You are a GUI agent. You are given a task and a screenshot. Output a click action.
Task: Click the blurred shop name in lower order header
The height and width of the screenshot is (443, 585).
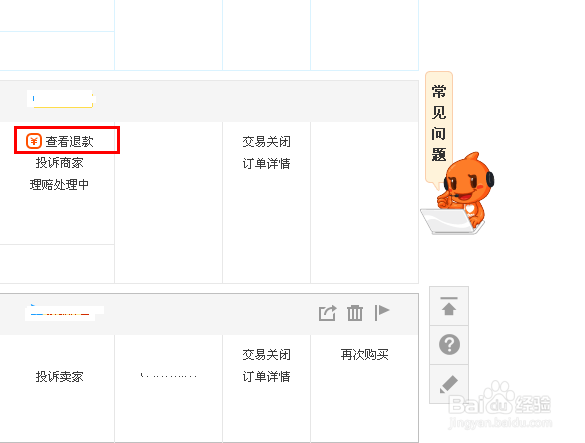point(64,312)
